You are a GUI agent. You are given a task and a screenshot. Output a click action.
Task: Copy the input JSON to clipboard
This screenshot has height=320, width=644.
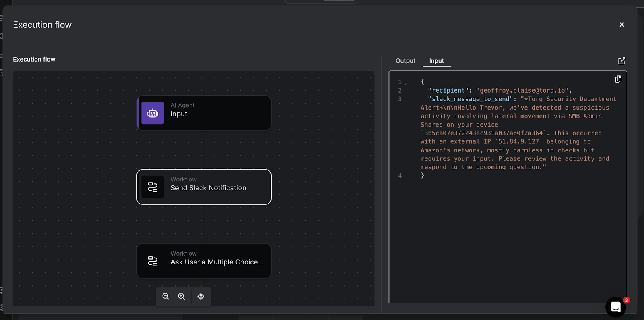tap(618, 79)
